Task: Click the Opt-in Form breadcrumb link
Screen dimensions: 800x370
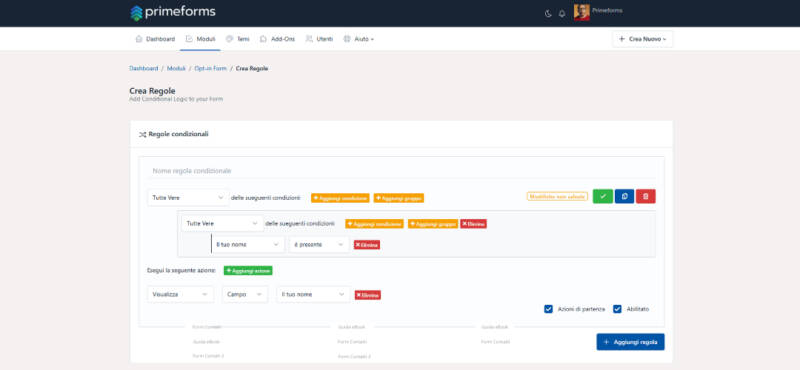Action: [210, 68]
